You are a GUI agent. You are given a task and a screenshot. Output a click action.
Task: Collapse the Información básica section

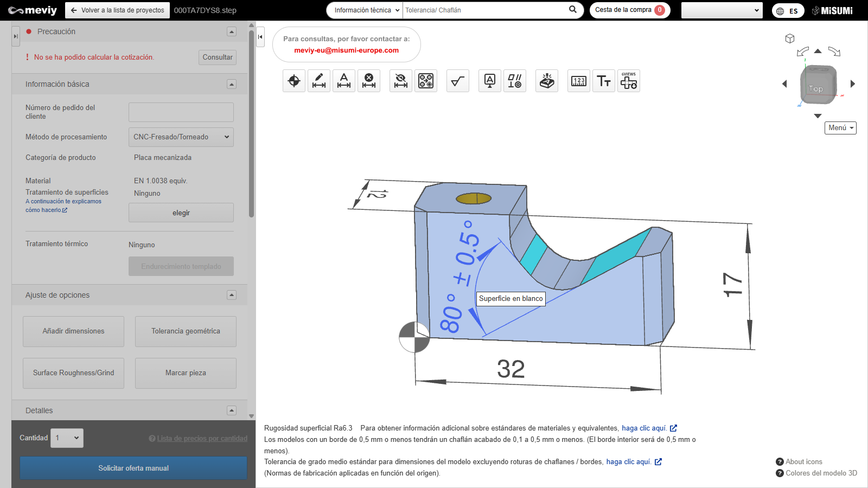coord(232,84)
